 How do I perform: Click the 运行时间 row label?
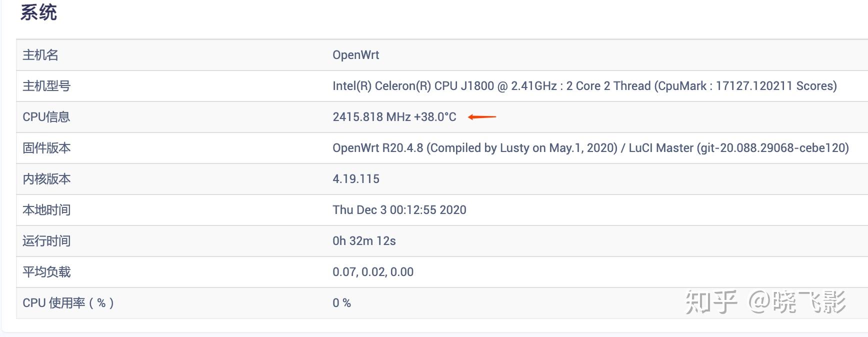click(46, 241)
